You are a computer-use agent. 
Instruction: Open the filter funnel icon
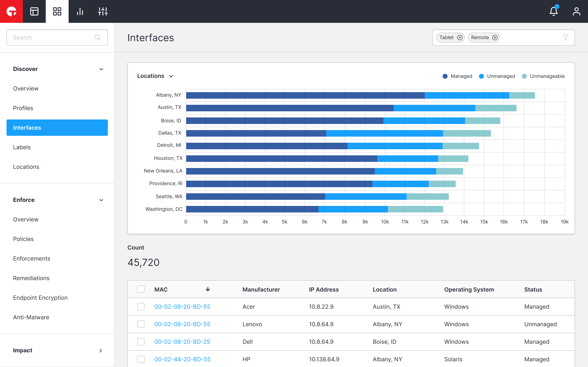point(566,37)
